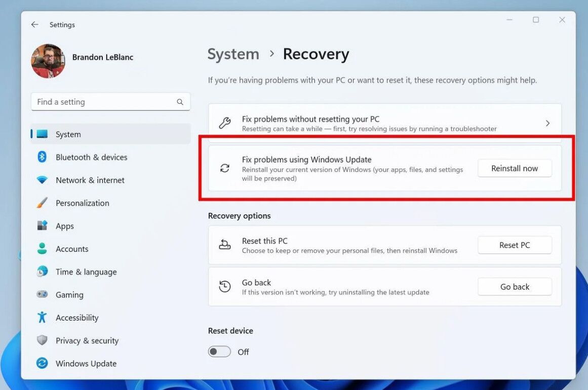Image resolution: width=588 pixels, height=390 pixels.
Task: Open Accessibility settings label
Action: coord(77,318)
